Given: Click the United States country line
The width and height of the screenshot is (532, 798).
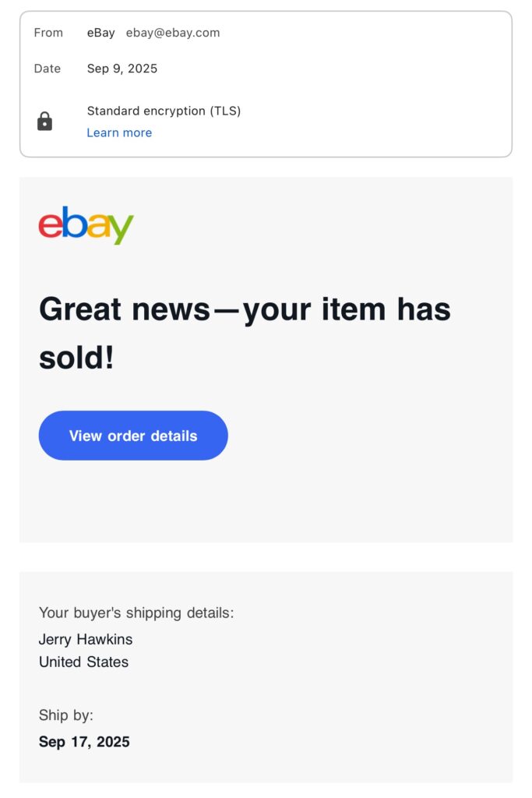Looking at the screenshot, I should [x=83, y=662].
